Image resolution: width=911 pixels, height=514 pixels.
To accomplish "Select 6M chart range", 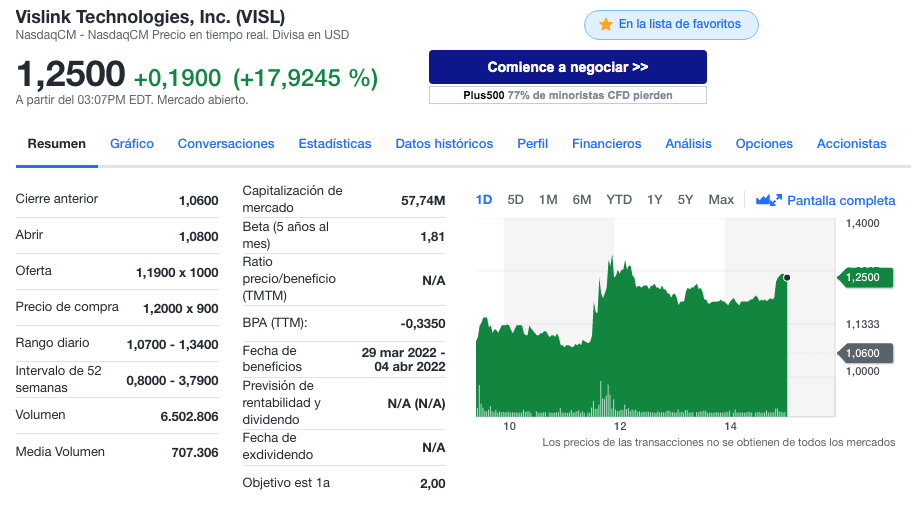I will click(x=582, y=200).
